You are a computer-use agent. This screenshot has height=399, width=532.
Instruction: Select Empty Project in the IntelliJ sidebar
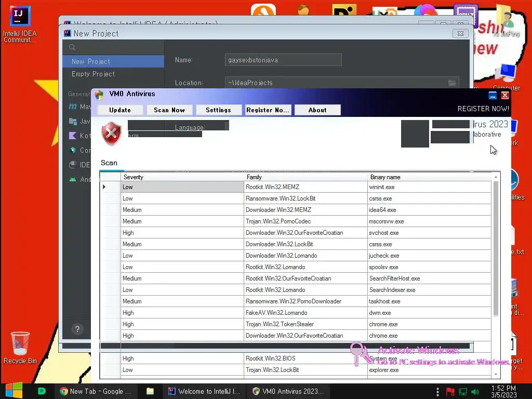coord(113,74)
